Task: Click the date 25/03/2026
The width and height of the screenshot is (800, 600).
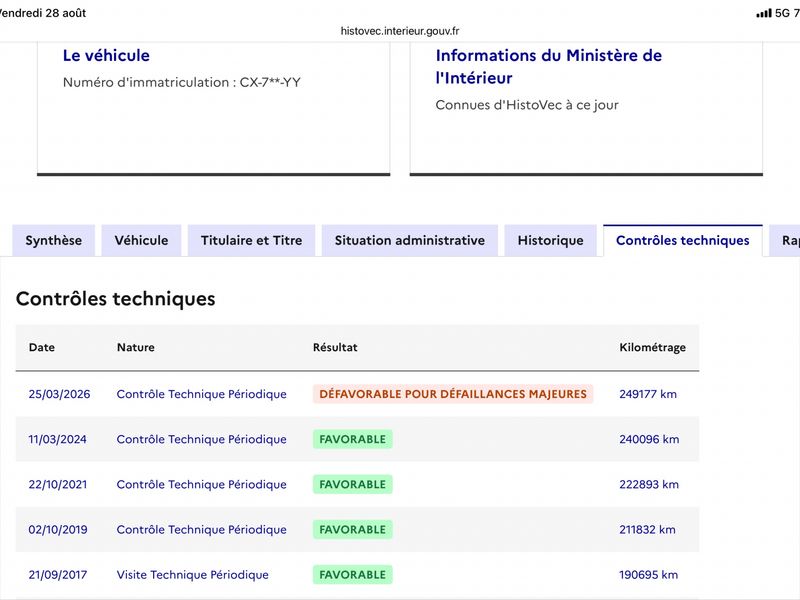Action: 59,394
